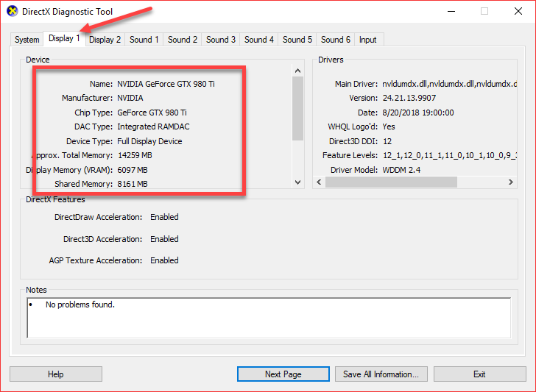
Task: Click the 'Full Display Device' value
Action: [149, 141]
